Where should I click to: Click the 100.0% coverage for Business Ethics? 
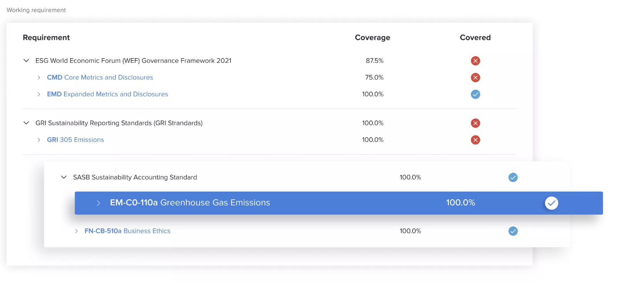pos(410,231)
